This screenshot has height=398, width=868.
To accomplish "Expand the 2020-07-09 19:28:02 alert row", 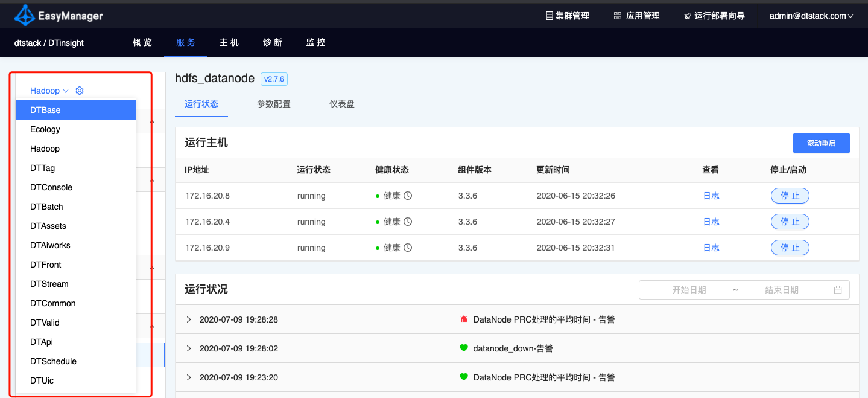I will point(189,348).
